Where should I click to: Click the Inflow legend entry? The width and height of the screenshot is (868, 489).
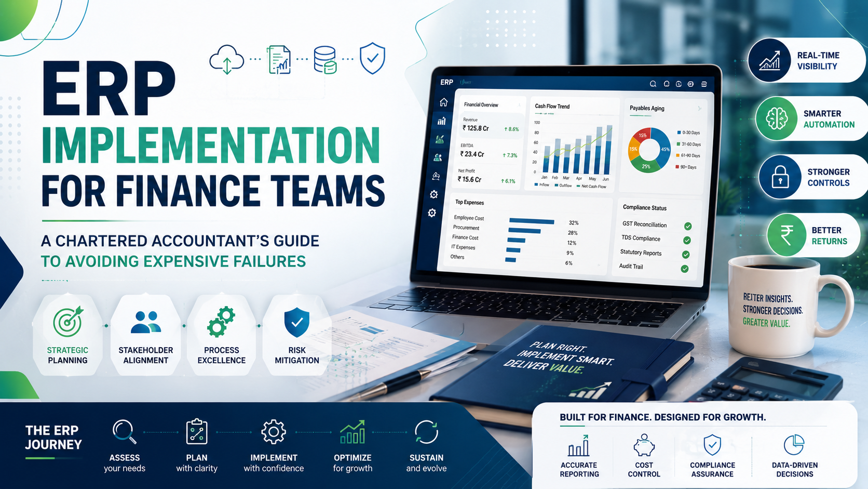pyautogui.click(x=542, y=184)
